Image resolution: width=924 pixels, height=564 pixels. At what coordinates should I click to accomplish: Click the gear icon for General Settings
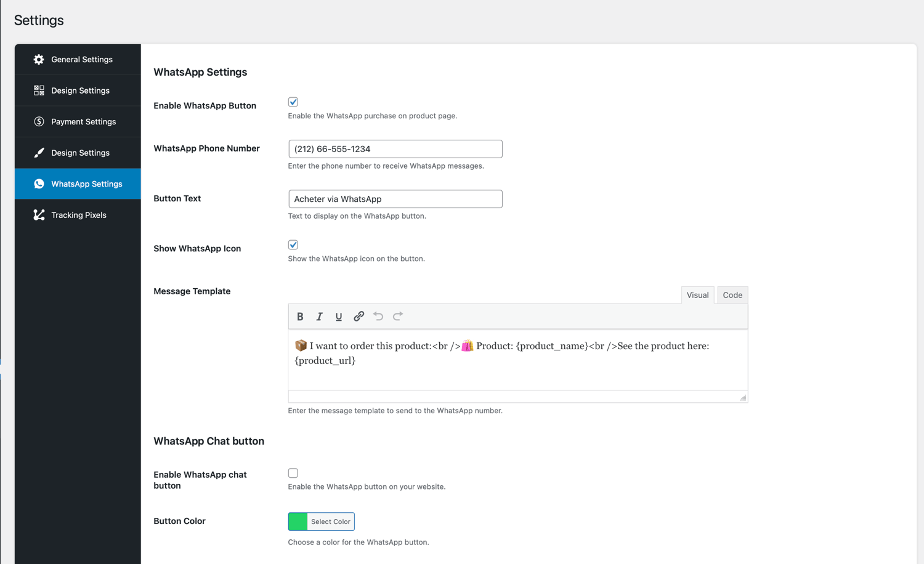point(39,59)
